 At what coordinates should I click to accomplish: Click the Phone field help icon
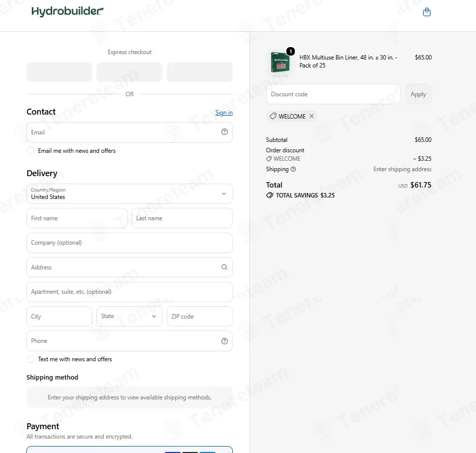224,341
